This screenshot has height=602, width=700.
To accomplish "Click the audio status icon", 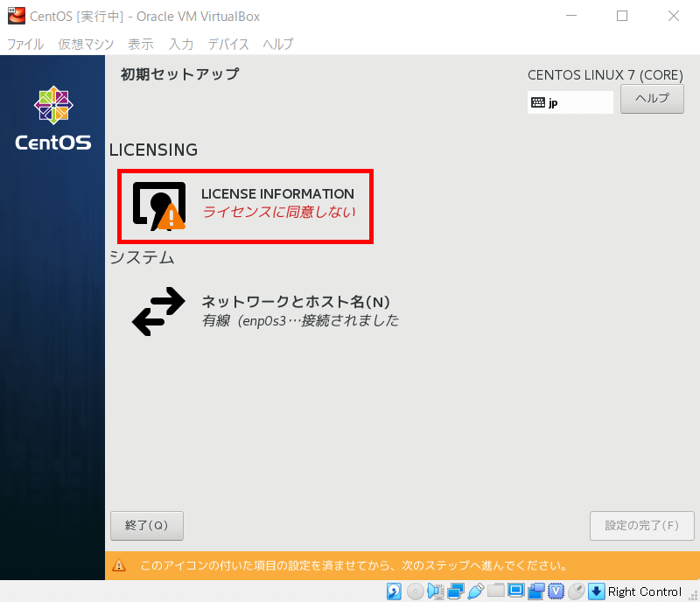I will tap(435, 591).
